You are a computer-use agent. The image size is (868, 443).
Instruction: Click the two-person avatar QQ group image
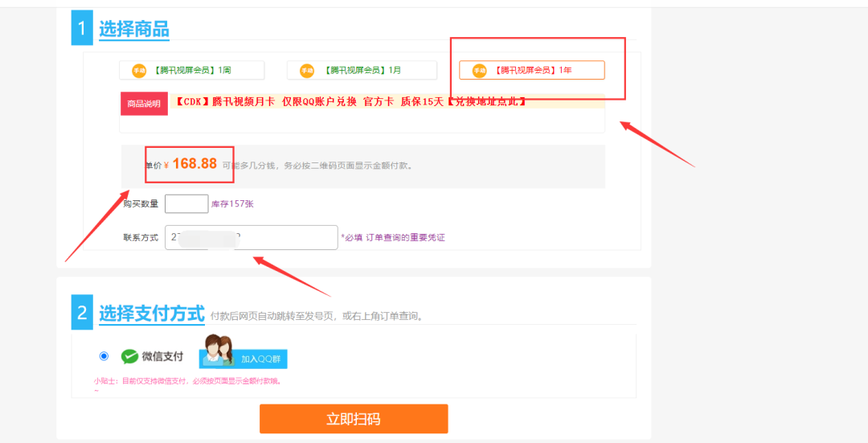pos(218,350)
